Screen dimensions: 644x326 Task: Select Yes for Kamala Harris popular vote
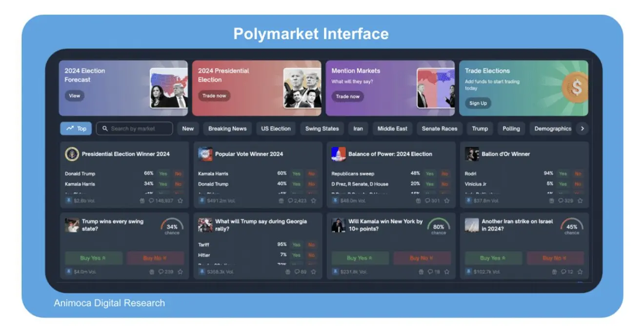296,173
